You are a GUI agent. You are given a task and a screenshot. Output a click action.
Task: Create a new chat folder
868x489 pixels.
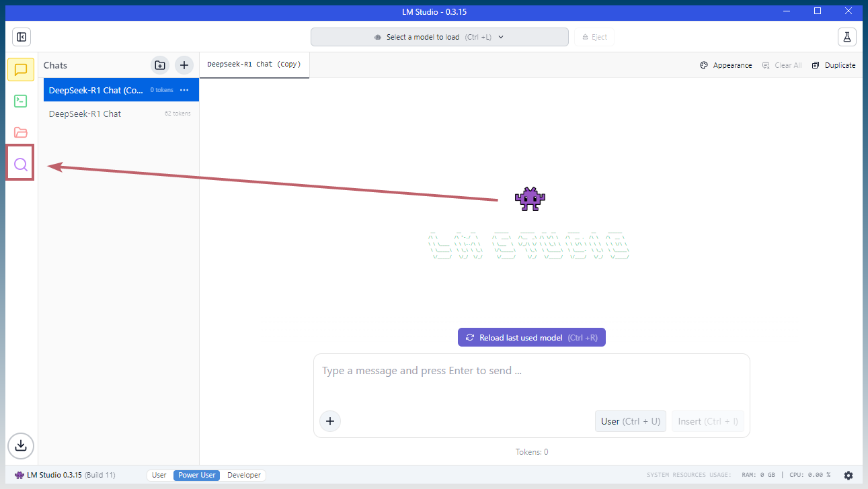coord(160,65)
